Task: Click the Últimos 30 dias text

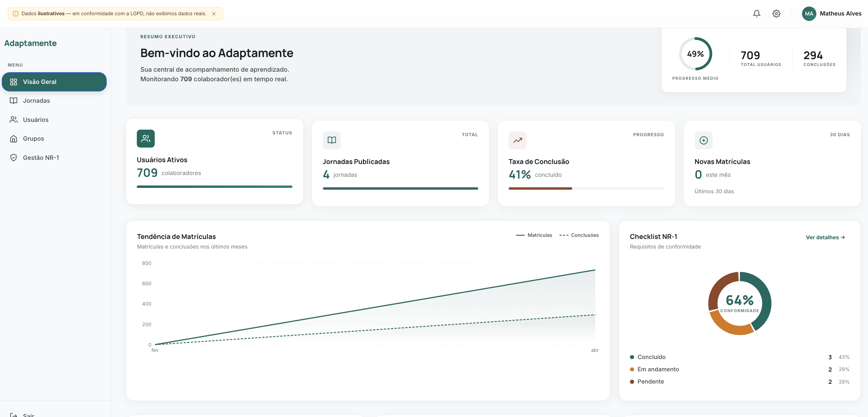Action: [x=714, y=191]
